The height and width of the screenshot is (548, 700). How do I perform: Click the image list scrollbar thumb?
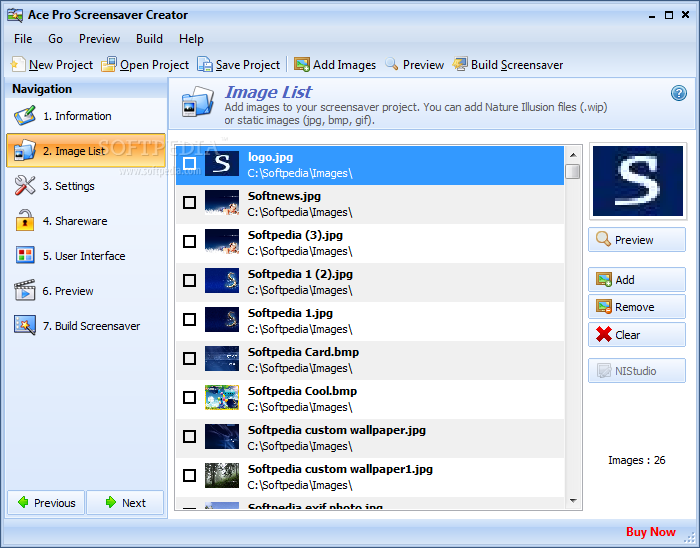[573, 171]
